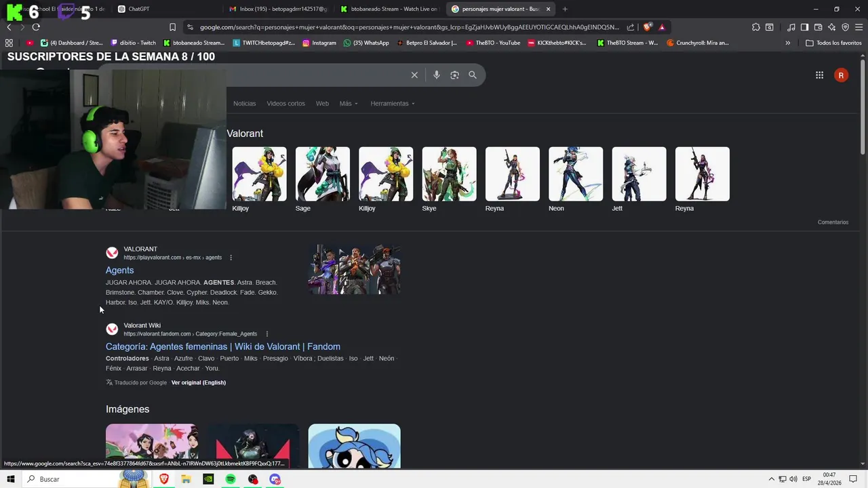Expand Windows hidden tray icons chevron
This screenshot has width=868, height=488.
coord(771,479)
